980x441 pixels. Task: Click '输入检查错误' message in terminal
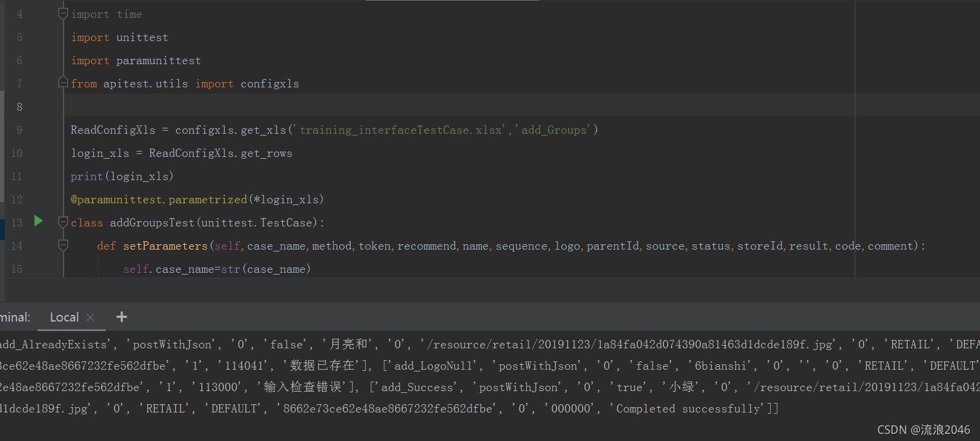tap(302, 388)
